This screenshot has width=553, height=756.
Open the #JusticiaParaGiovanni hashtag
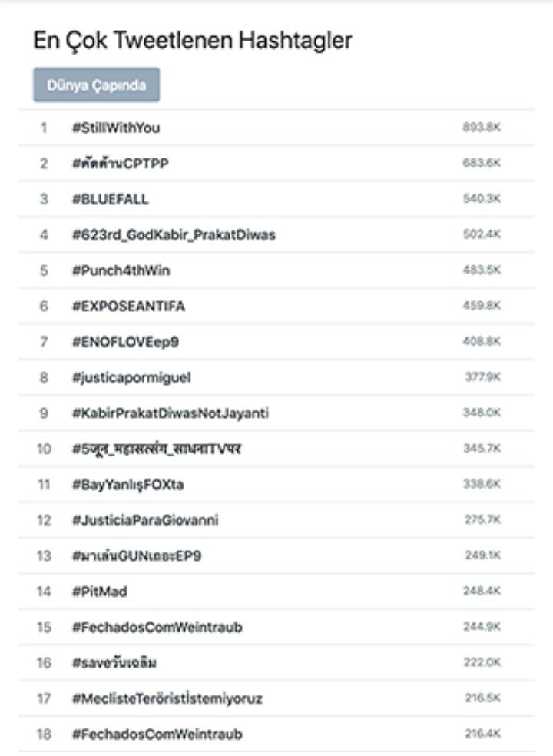pyautogui.click(x=145, y=520)
